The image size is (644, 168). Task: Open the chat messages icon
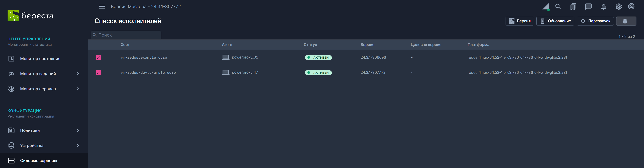tap(588, 7)
